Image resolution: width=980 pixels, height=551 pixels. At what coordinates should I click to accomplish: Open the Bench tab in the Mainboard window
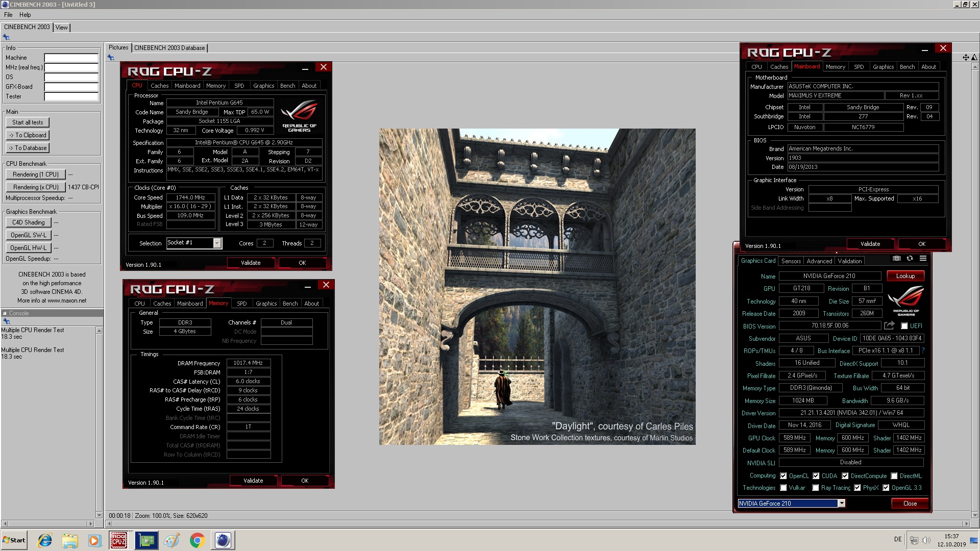tap(907, 67)
